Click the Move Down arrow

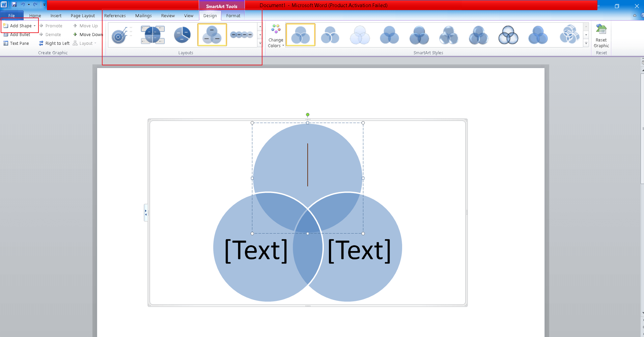tap(75, 34)
